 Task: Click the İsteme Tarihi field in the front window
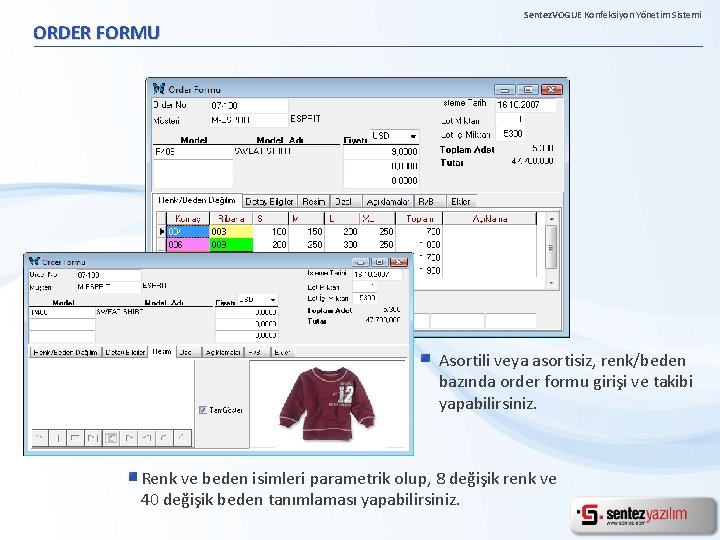(377, 274)
